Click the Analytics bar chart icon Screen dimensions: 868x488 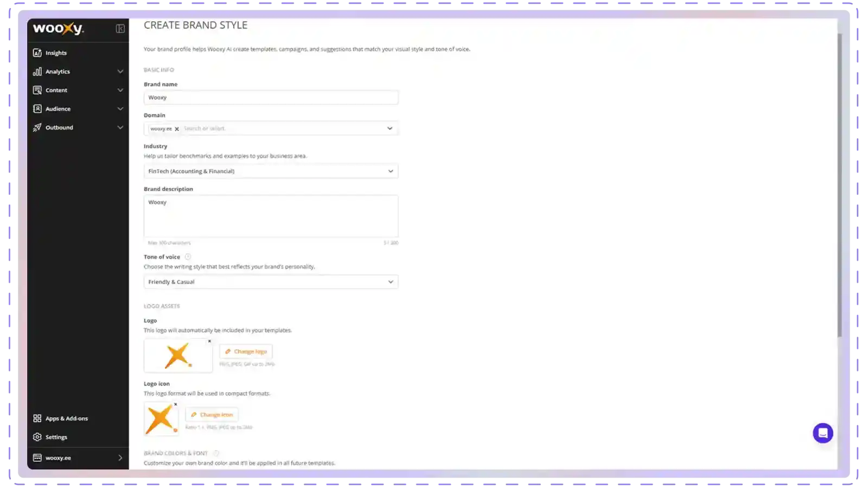click(x=37, y=72)
